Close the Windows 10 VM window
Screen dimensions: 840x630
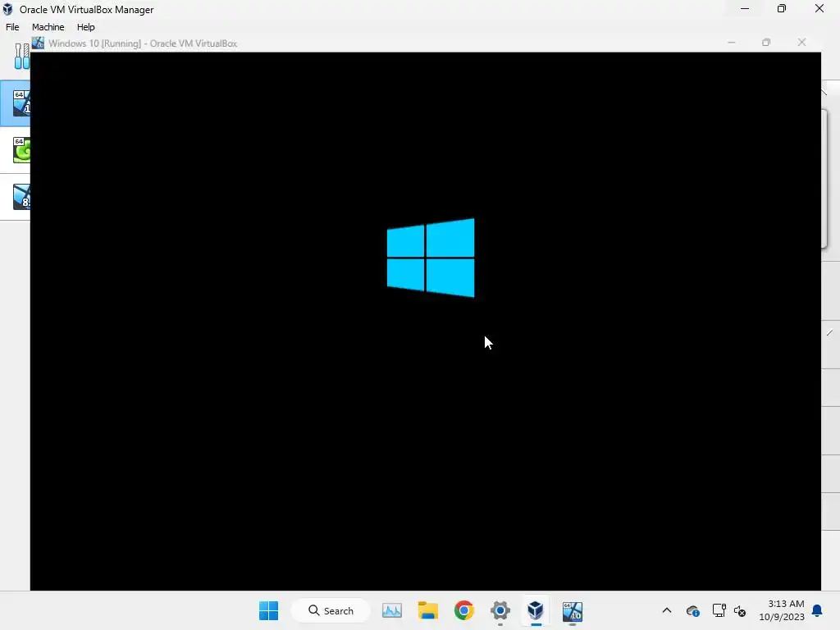pyautogui.click(x=801, y=43)
